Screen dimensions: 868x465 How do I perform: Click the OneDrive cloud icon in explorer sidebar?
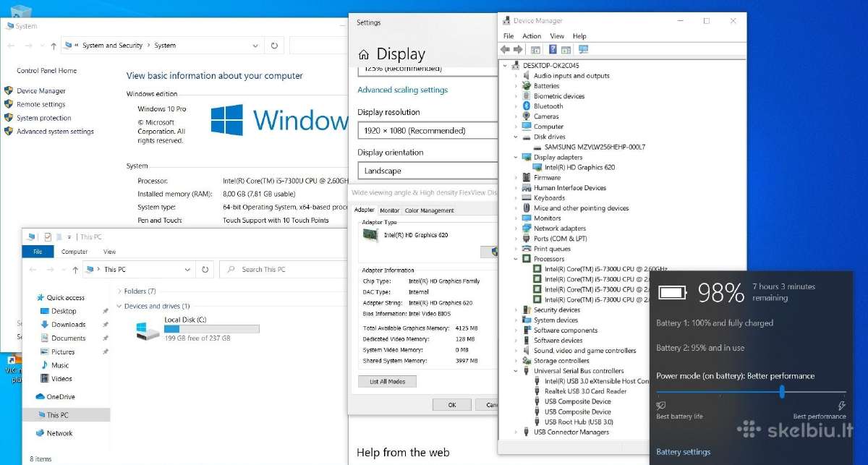click(x=40, y=397)
